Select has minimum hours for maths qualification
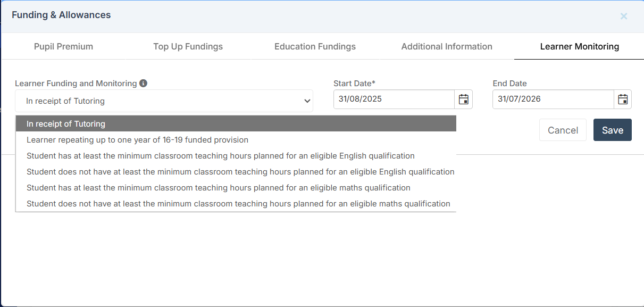 236,188
